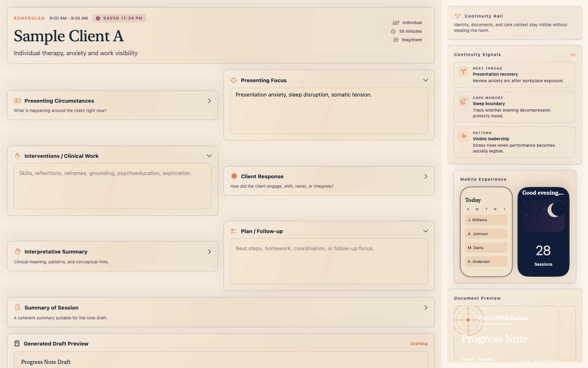Click the 55 minutes clock icon
The height and width of the screenshot is (368, 588).
(x=393, y=31)
